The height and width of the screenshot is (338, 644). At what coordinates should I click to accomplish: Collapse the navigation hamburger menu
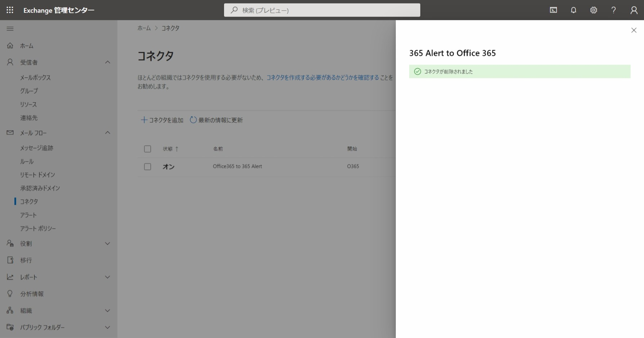coord(10,29)
